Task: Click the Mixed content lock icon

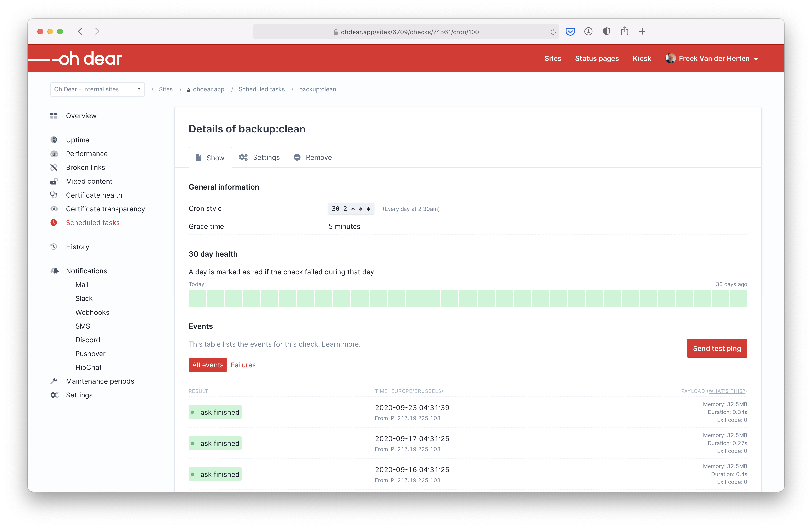Action: pos(54,181)
